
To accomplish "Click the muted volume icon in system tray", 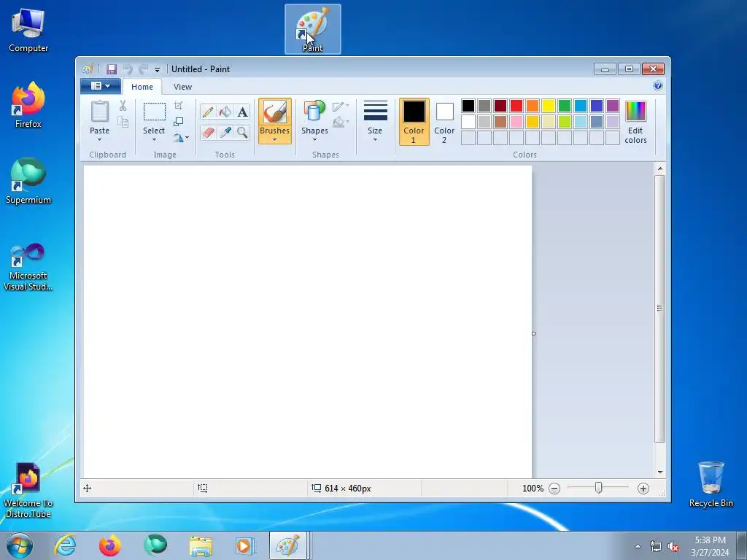I will pos(673,546).
